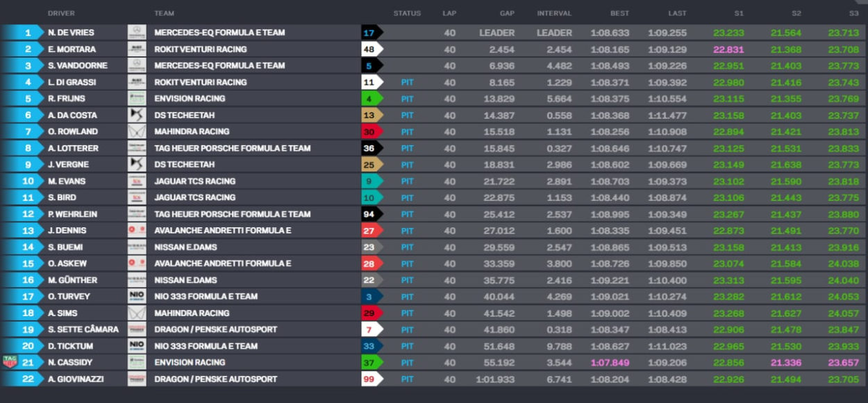Click red number 27 badge for Dennis

pyautogui.click(x=370, y=231)
